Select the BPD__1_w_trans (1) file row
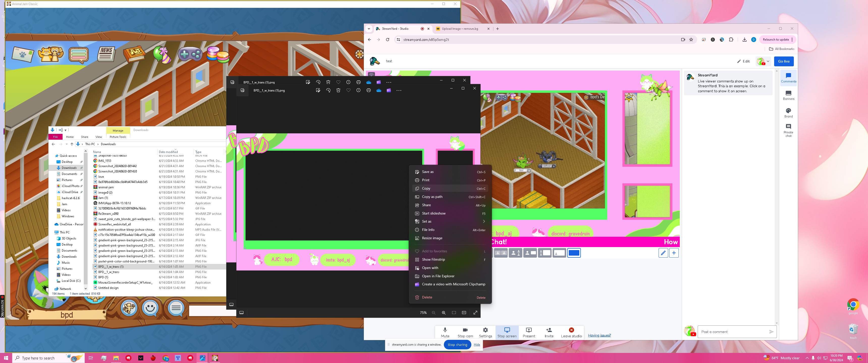868x363 pixels. click(x=159, y=267)
